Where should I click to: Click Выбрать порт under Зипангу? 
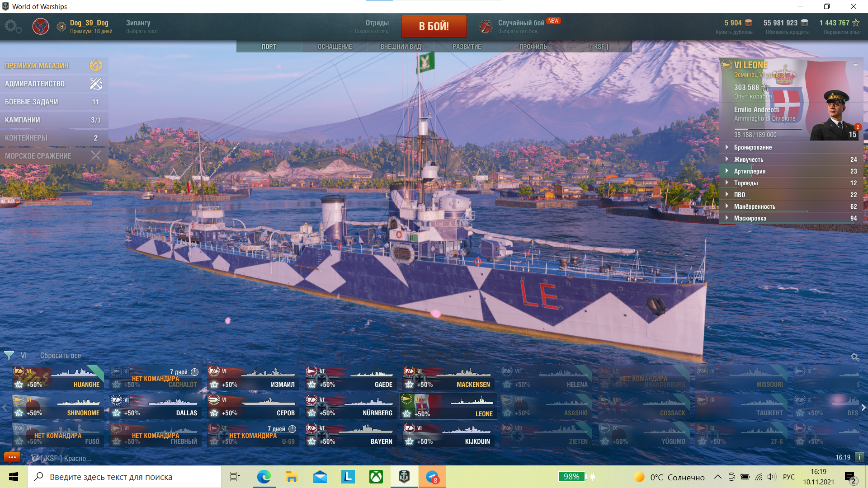142,31
